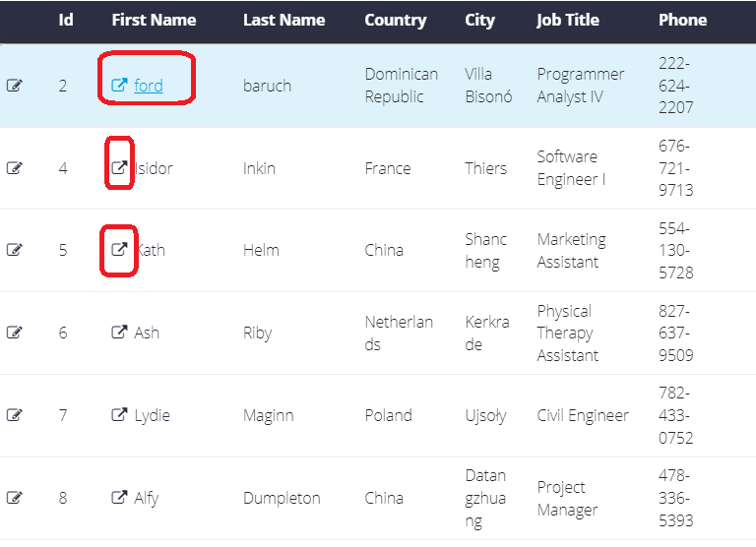This screenshot has width=756, height=547.
Task: Sort by First Name column header
Action: point(154,20)
